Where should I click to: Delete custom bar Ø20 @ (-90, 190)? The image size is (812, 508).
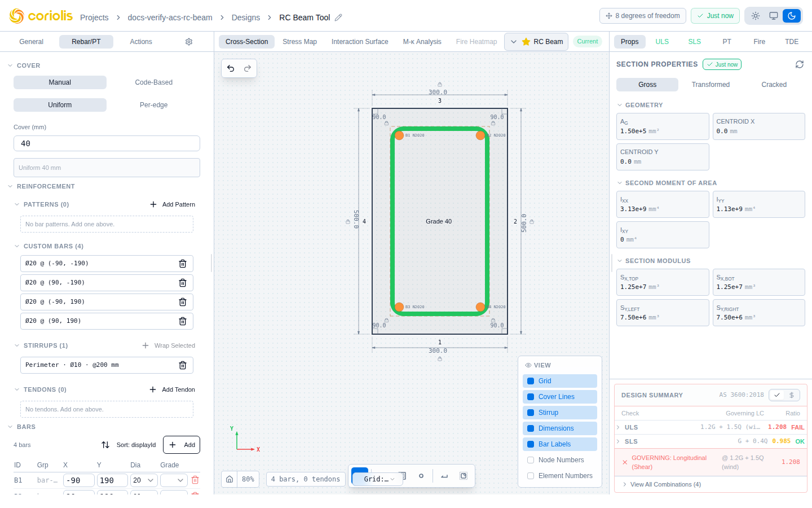pos(183,302)
